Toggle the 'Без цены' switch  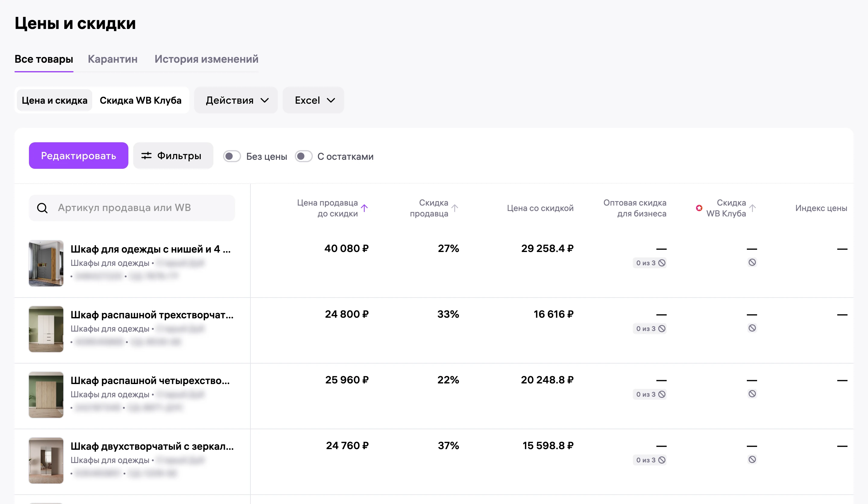(232, 156)
